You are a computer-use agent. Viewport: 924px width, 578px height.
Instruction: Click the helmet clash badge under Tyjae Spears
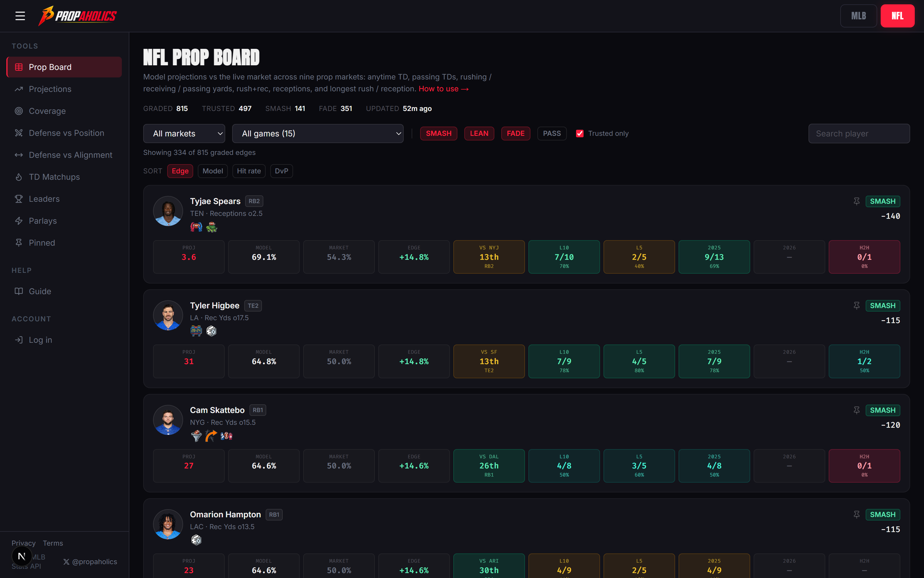tap(196, 227)
